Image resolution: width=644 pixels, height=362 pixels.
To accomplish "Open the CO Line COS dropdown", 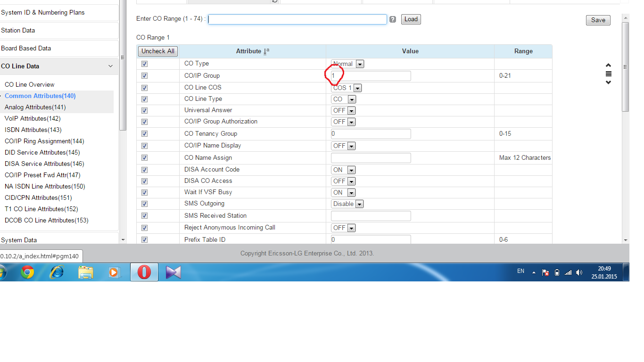I will [x=347, y=88].
